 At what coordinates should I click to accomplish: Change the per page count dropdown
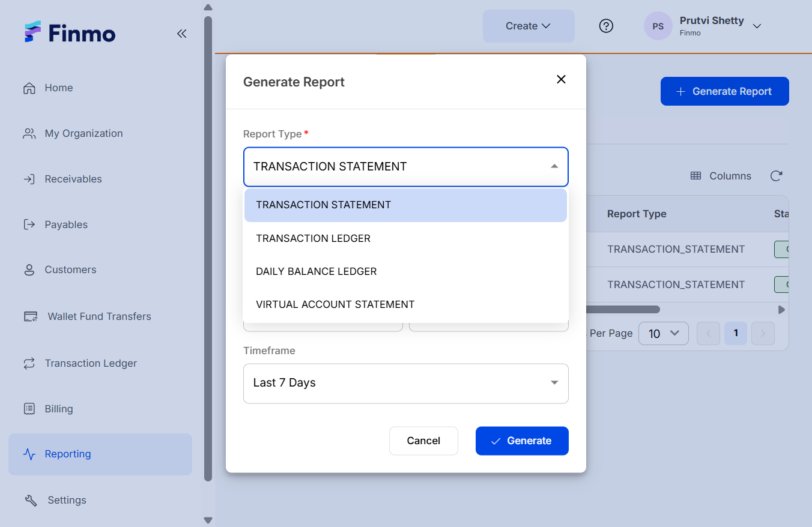tap(663, 333)
